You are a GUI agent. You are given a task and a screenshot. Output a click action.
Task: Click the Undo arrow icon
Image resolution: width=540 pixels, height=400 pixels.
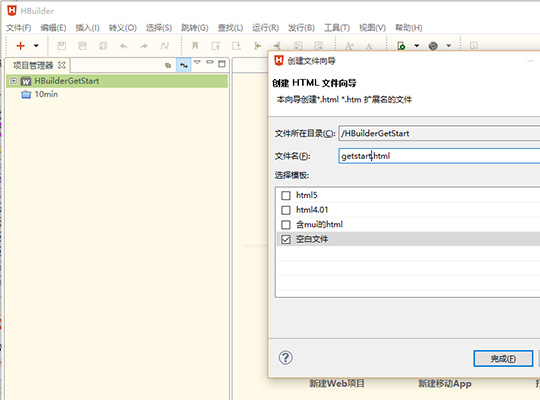(124, 45)
